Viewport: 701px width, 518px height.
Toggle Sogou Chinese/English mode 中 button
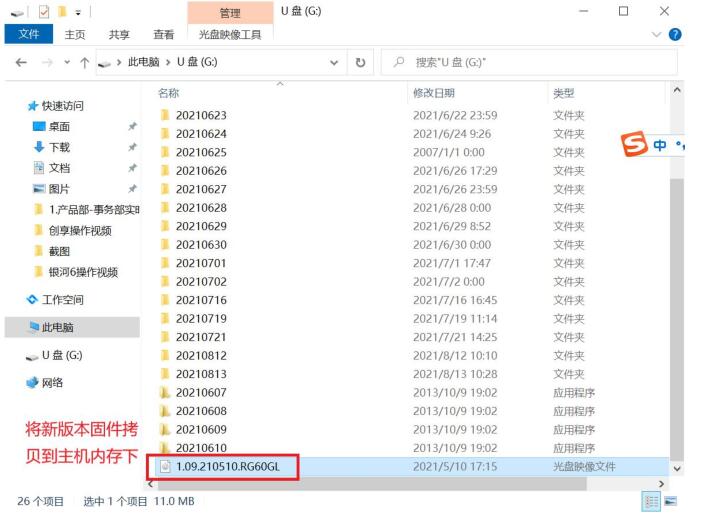[x=660, y=145]
